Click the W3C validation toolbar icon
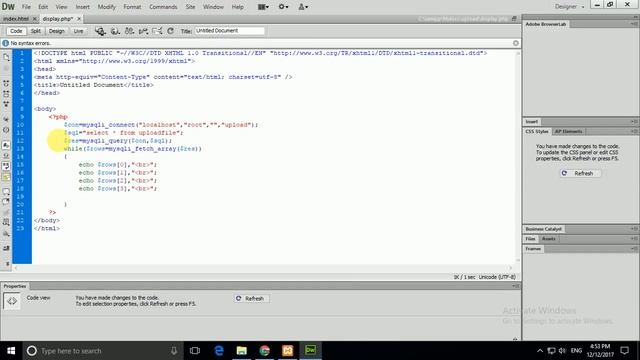The image size is (640, 360). pyautogui.click(x=143, y=31)
